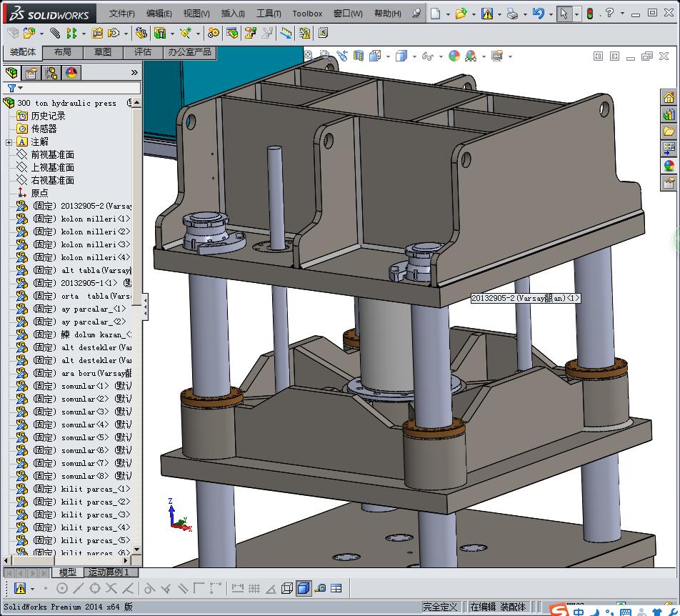The height and width of the screenshot is (616, 680).
Task: Open the dropdown arrow next to Undo
Action: click(x=550, y=14)
